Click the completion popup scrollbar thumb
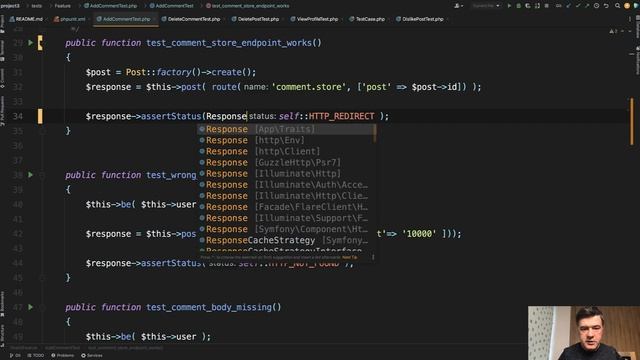640x360 pixels. pyautogui.click(x=375, y=133)
